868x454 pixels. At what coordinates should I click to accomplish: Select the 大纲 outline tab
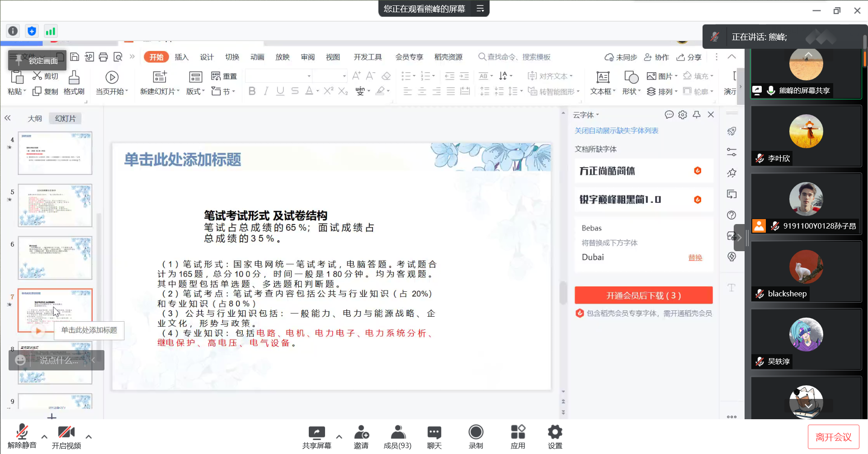coord(35,118)
